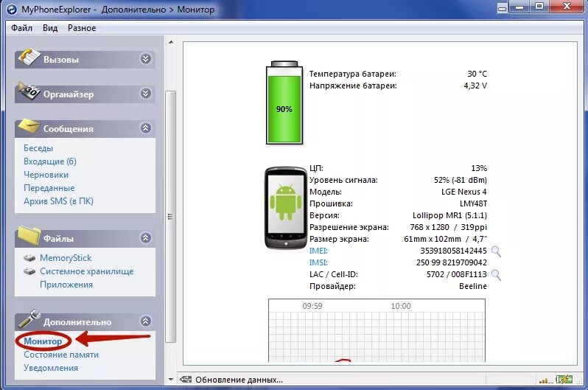Click the IMSI value 250 99 8219709042

pyautogui.click(x=452, y=262)
